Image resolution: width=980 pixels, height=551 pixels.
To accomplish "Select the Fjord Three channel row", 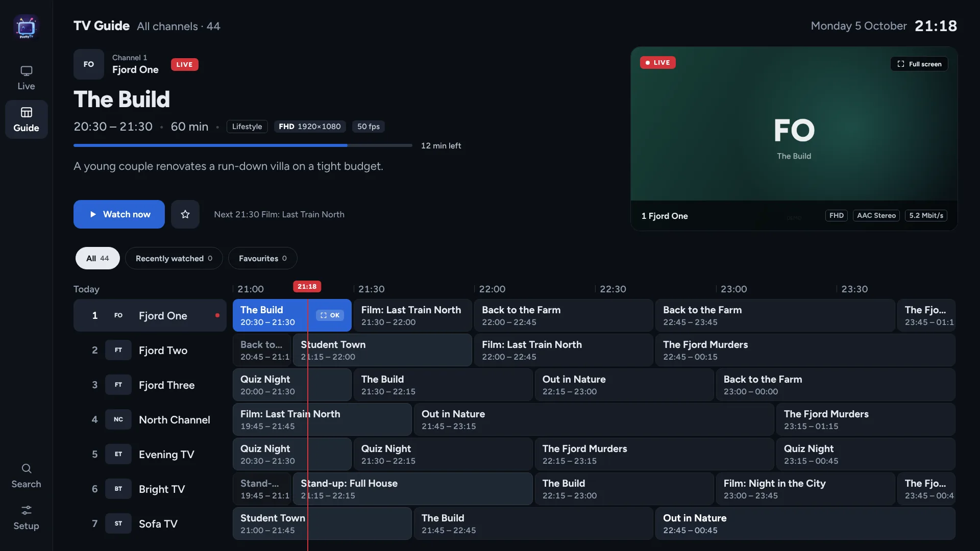I will pos(150,385).
